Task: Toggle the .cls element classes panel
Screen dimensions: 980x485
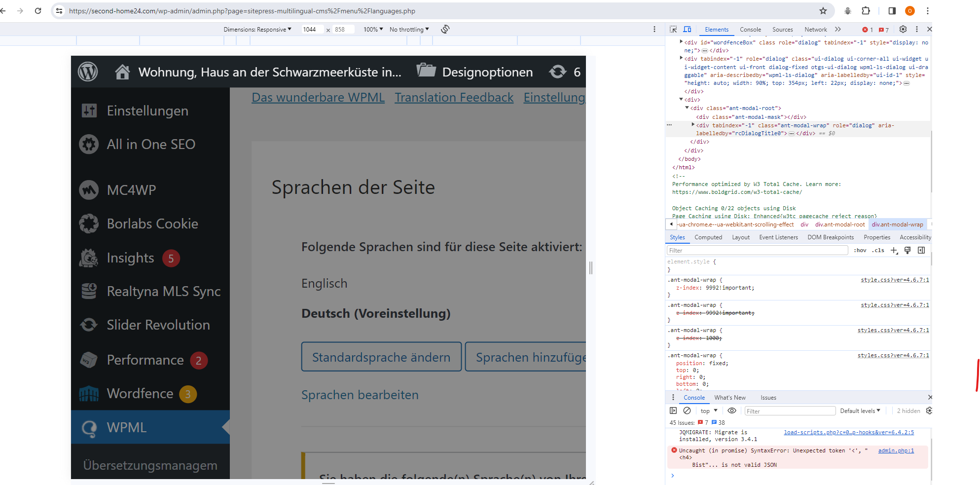Action: 878,250
